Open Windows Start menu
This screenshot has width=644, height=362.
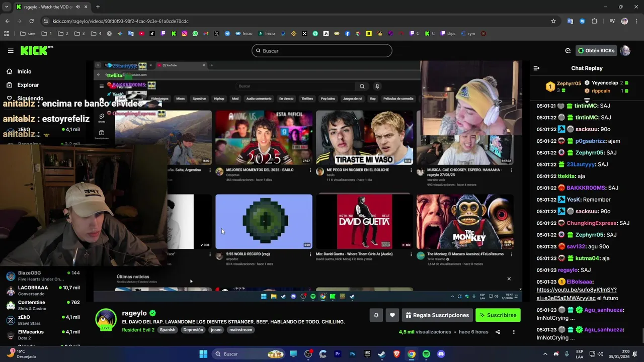pos(203,354)
